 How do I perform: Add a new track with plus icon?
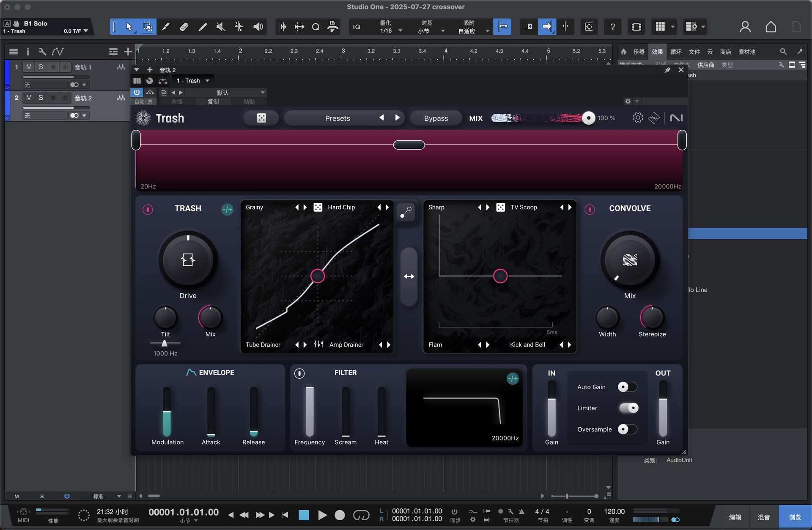point(128,52)
